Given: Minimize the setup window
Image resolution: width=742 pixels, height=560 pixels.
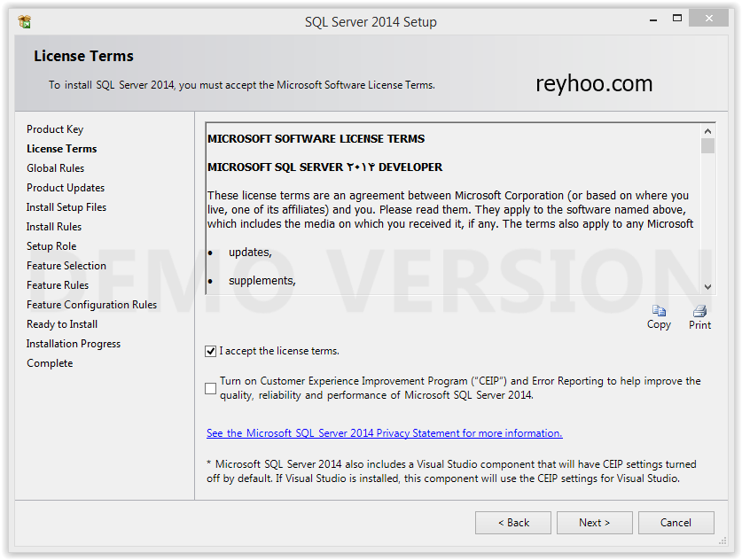Looking at the screenshot, I should click(653, 19).
